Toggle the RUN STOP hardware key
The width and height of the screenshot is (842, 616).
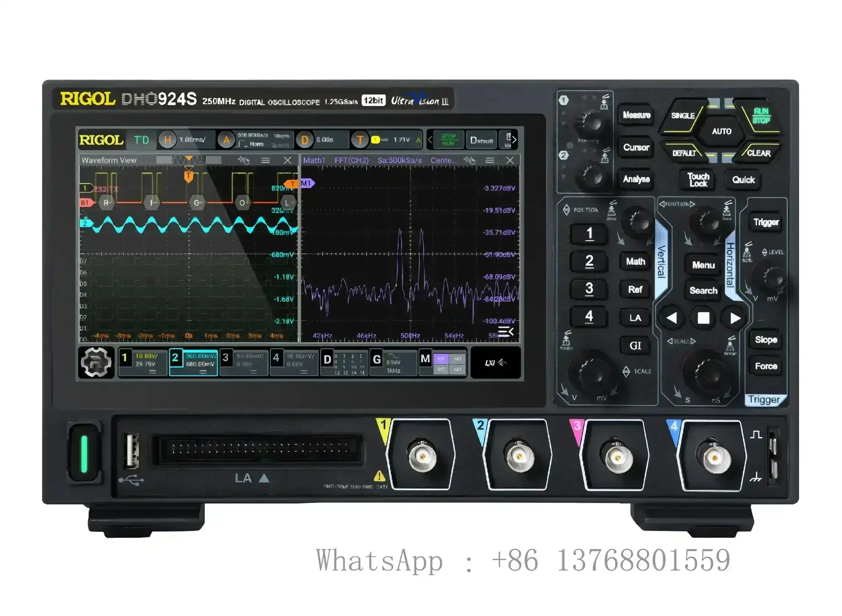[761, 116]
